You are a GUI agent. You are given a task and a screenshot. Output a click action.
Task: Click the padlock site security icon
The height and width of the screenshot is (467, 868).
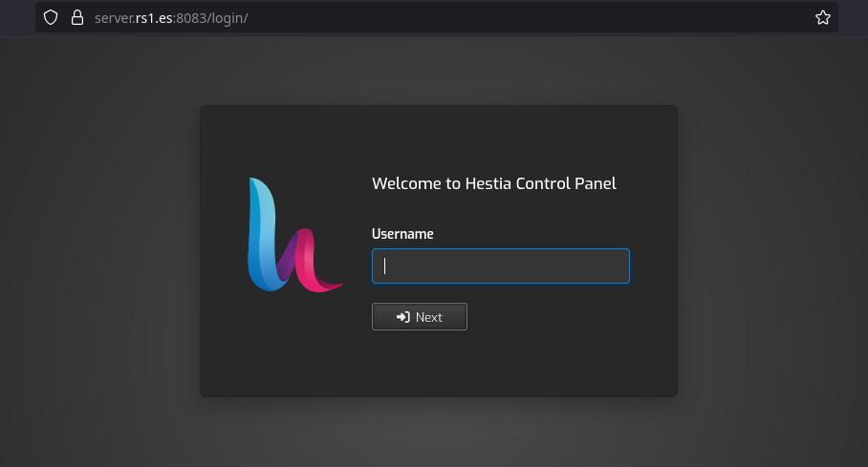click(x=77, y=18)
